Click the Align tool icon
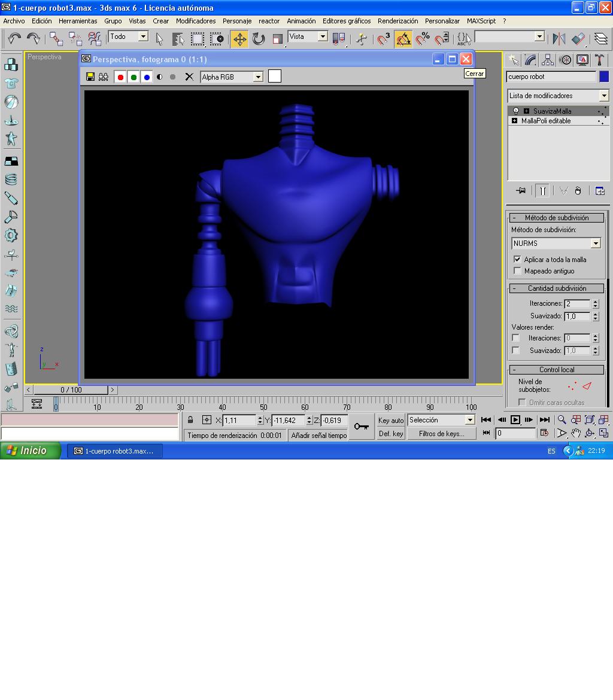The width and height of the screenshot is (613, 700). coord(578,39)
